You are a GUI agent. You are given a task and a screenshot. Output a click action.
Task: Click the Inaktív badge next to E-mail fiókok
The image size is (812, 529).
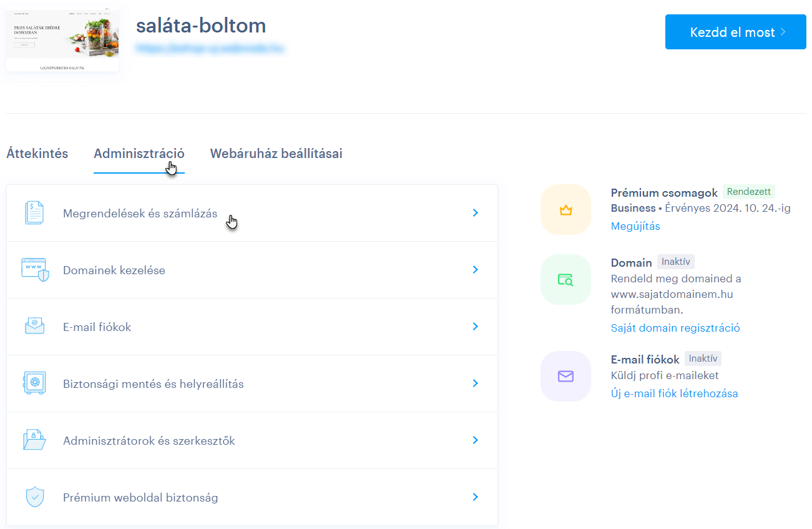click(703, 358)
